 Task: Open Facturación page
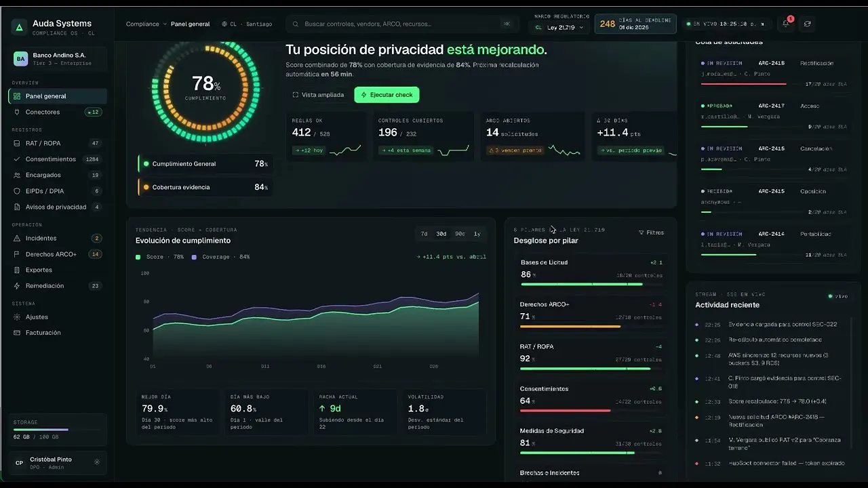[58, 333]
